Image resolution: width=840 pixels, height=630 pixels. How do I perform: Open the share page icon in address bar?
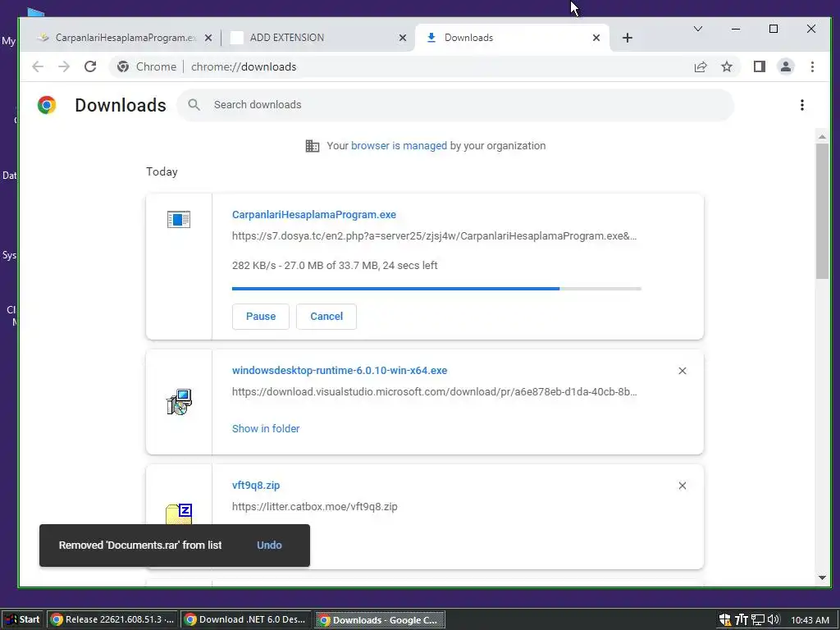[701, 66]
